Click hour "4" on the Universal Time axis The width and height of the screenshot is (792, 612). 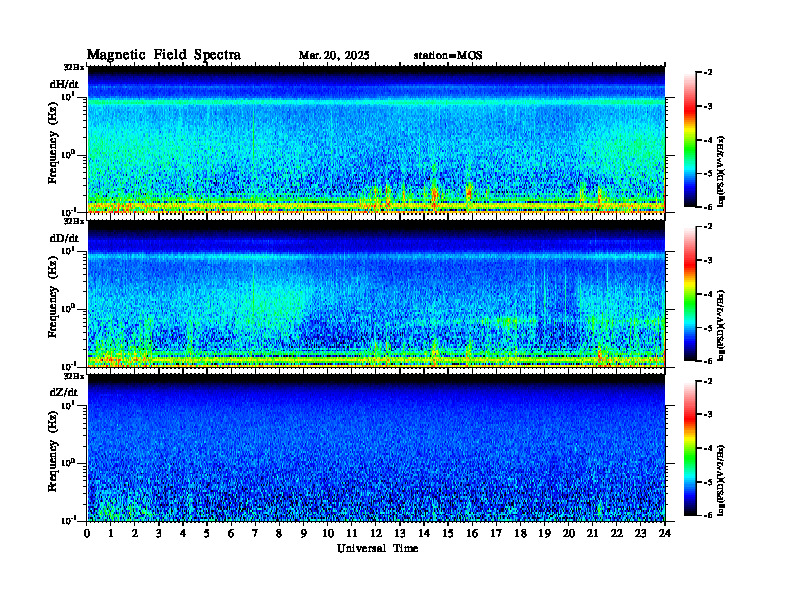(x=183, y=534)
